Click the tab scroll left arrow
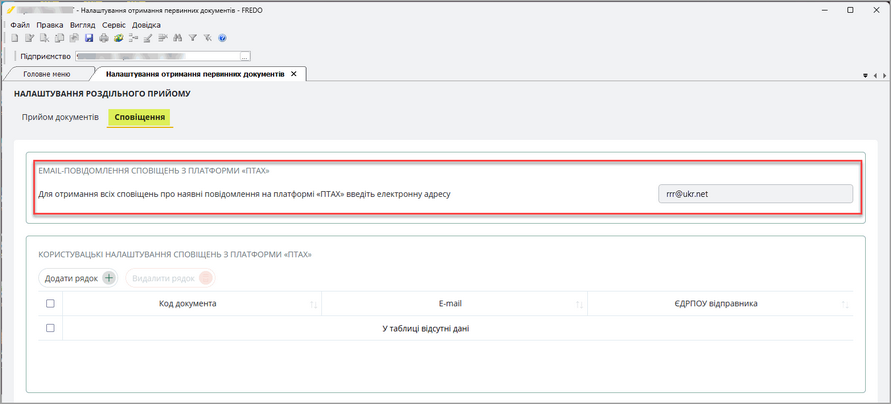The width and height of the screenshot is (891, 404). (875, 75)
